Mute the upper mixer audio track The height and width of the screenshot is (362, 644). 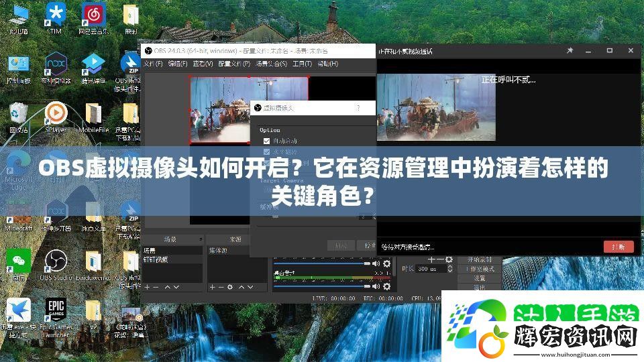point(376,263)
